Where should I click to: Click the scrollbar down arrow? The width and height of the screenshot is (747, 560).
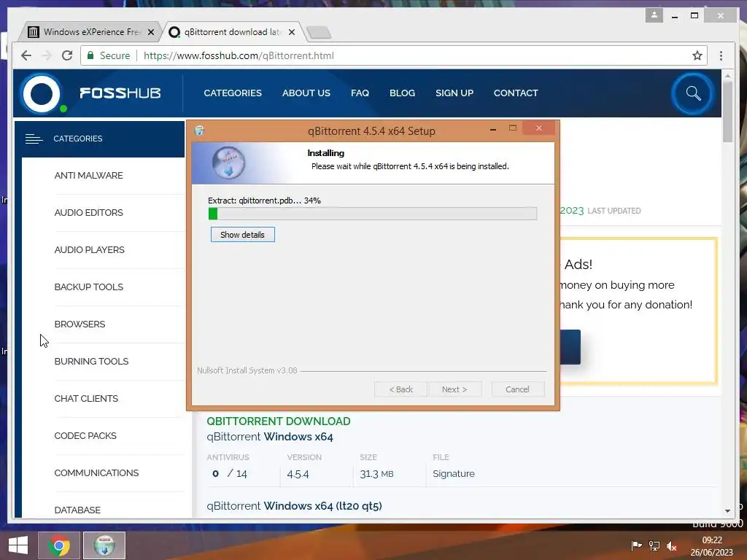click(727, 511)
